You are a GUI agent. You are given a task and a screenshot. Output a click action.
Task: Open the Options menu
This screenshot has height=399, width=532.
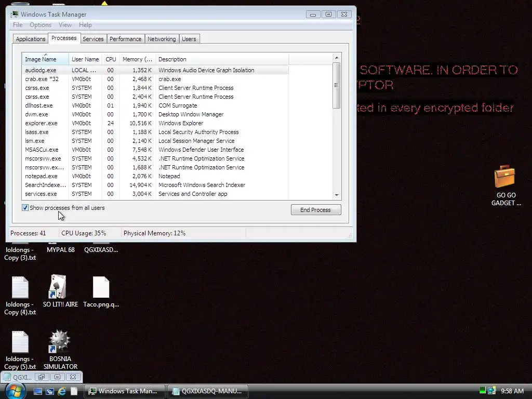point(41,25)
